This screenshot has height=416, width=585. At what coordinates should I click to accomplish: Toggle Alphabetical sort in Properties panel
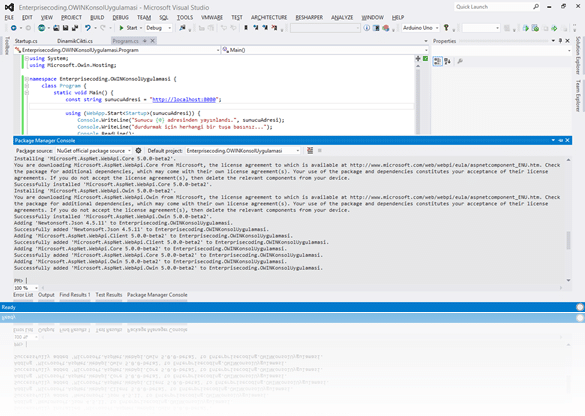(x=447, y=61)
